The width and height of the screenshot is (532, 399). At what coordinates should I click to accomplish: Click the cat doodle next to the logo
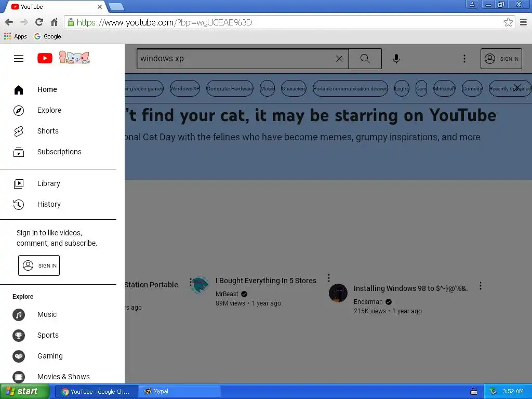click(x=74, y=57)
